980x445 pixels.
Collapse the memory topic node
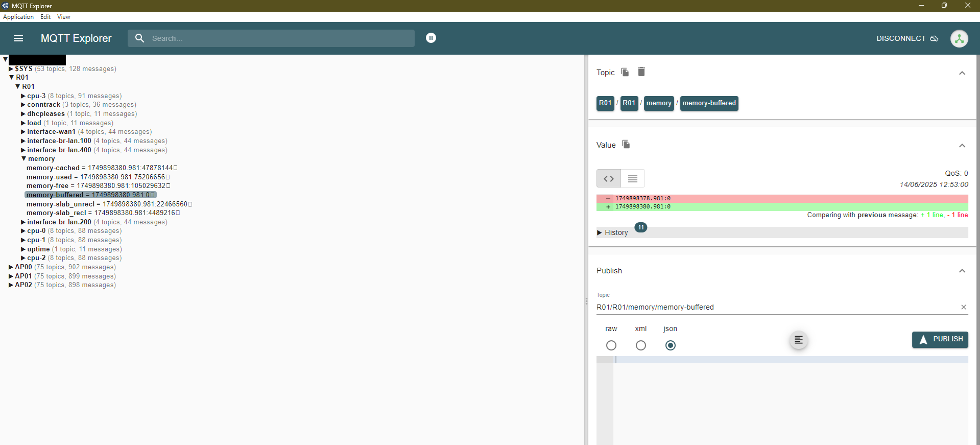(23, 159)
